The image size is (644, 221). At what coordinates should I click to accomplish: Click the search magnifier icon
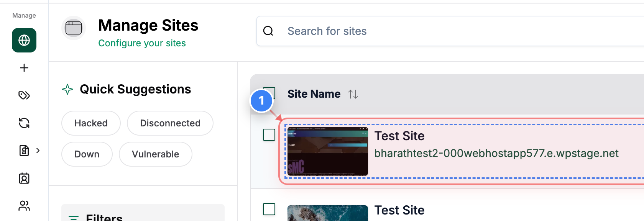pos(268,31)
